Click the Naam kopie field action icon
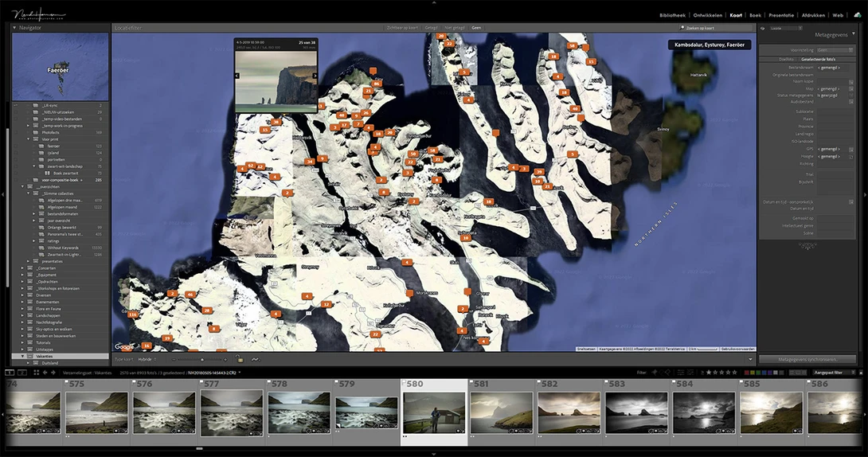Image resolution: width=868 pixels, height=457 pixels. (x=850, y=81)
